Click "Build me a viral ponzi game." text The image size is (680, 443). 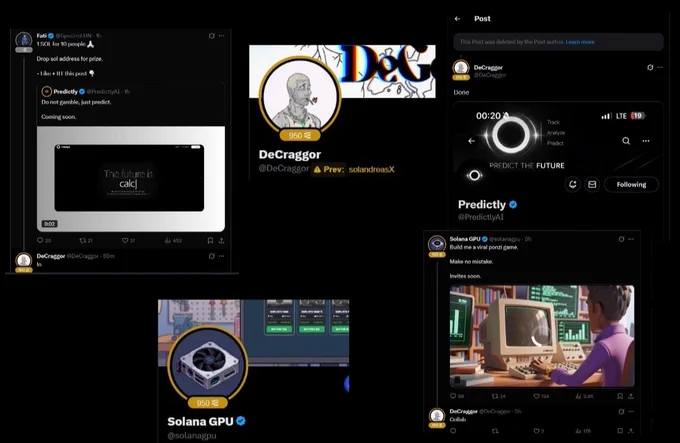pyautogui.click(x=484, y=247)
